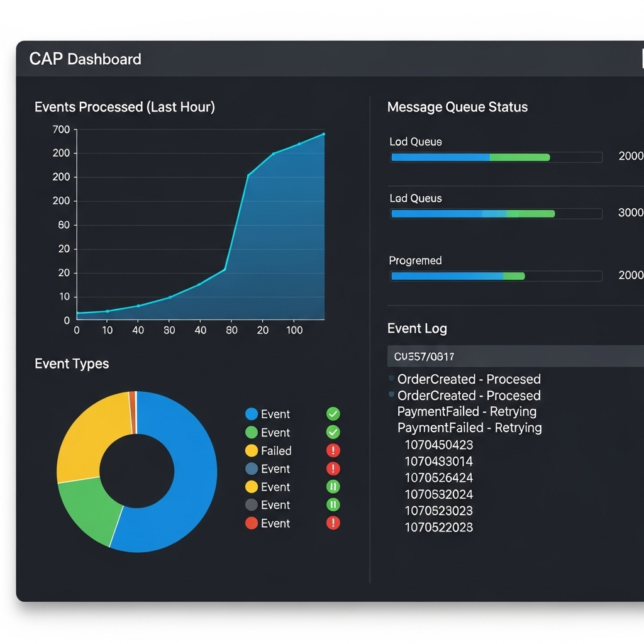Switch to the Message Queue Status panel
The width and height of the screenshot is (644, 644).
[x=457, y=107]
